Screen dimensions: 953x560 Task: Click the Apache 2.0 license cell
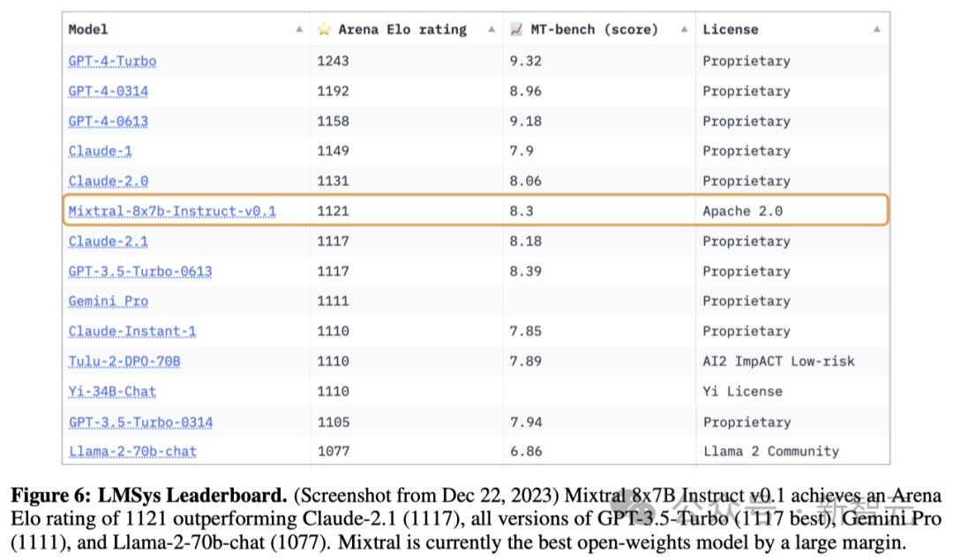pos(743,211)
